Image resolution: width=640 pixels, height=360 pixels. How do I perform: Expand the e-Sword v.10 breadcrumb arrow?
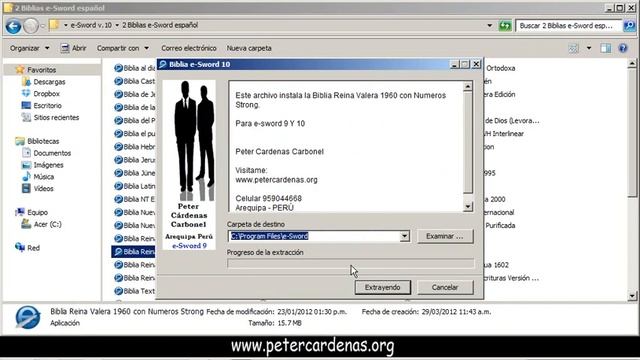(117, 25)
